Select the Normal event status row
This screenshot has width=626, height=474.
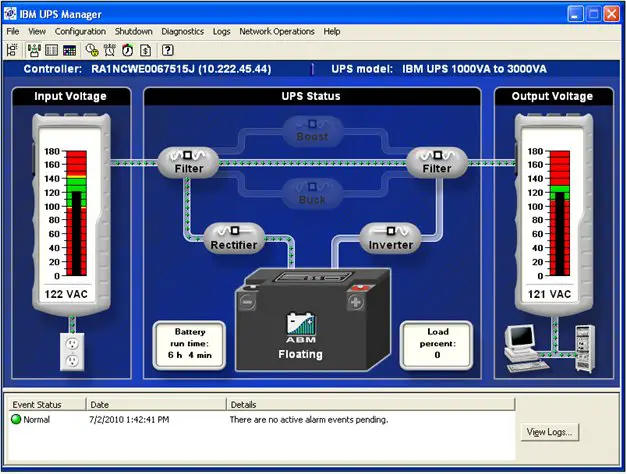click(x=34, y=419)
